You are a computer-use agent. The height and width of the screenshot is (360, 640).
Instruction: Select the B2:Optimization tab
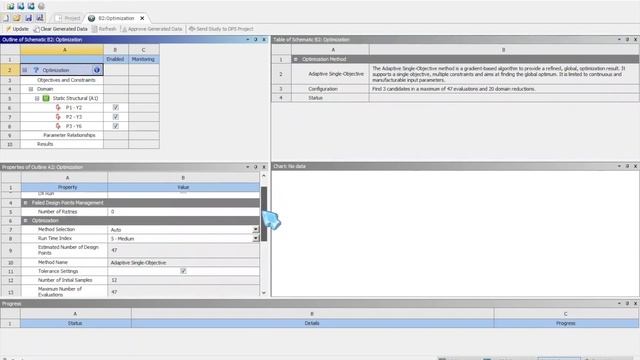[x=116, y=18]
